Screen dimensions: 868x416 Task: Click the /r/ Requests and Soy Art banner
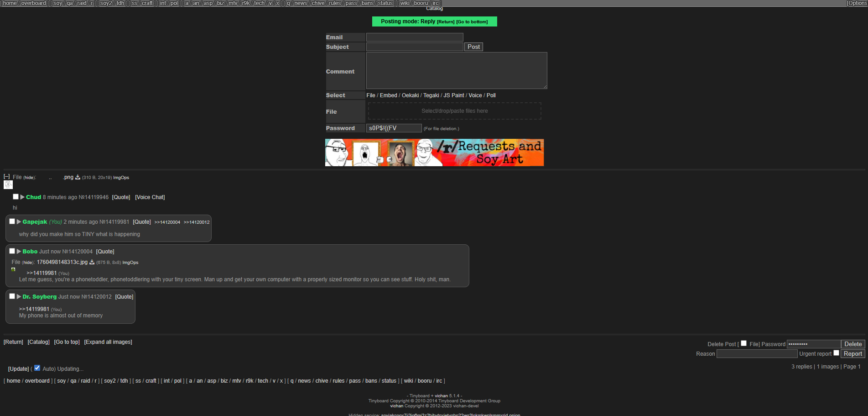[x=434, y=153]
